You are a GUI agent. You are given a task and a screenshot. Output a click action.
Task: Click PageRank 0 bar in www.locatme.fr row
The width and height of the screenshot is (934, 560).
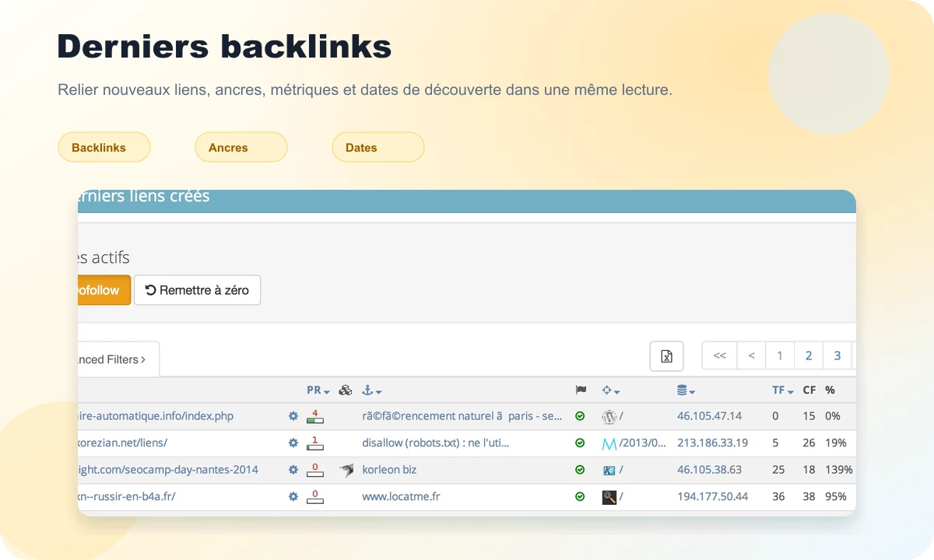pyautogui.click(x=315, y=496)
